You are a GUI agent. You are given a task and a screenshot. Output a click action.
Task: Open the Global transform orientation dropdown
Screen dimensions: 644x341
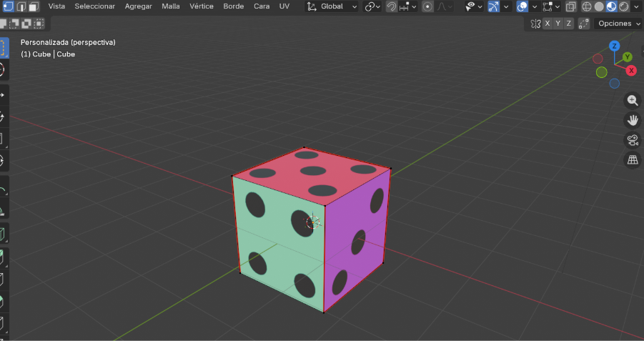tap(332, 6)
